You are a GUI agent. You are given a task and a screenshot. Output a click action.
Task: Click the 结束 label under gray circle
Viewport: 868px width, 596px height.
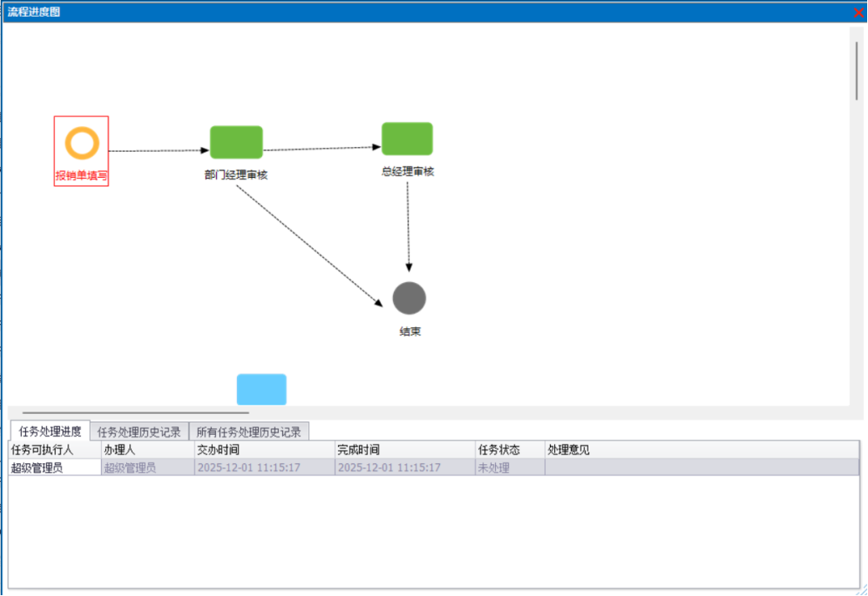[410, 331]
